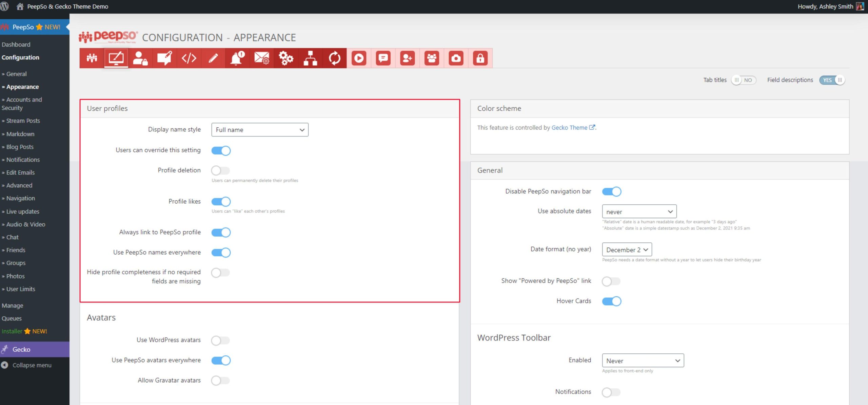Enable Show Powered by PeepSo link
Viewport: 868px width, 405px height.
(x=611, y=281)
